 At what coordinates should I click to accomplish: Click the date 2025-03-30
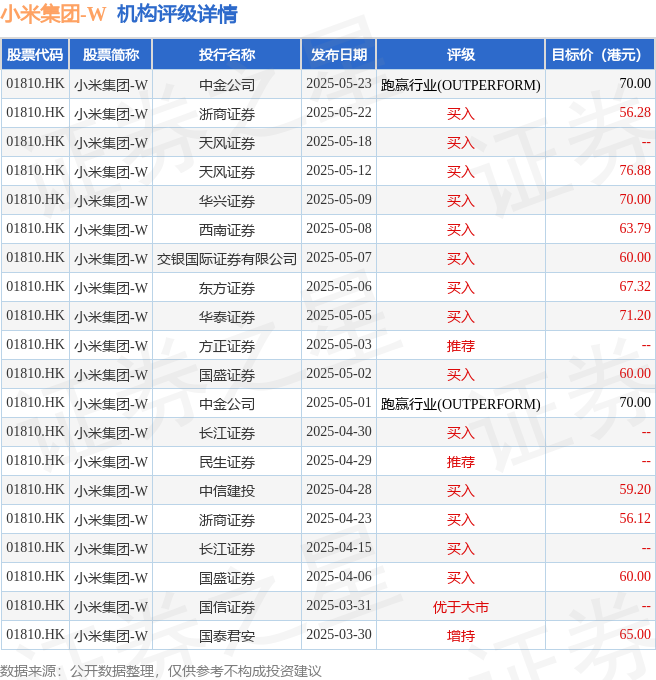click(x=339, y=634)
